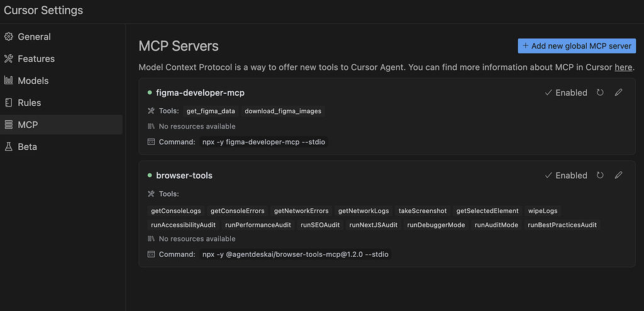Click the browser-tools npx command text

tap(295, 254)
